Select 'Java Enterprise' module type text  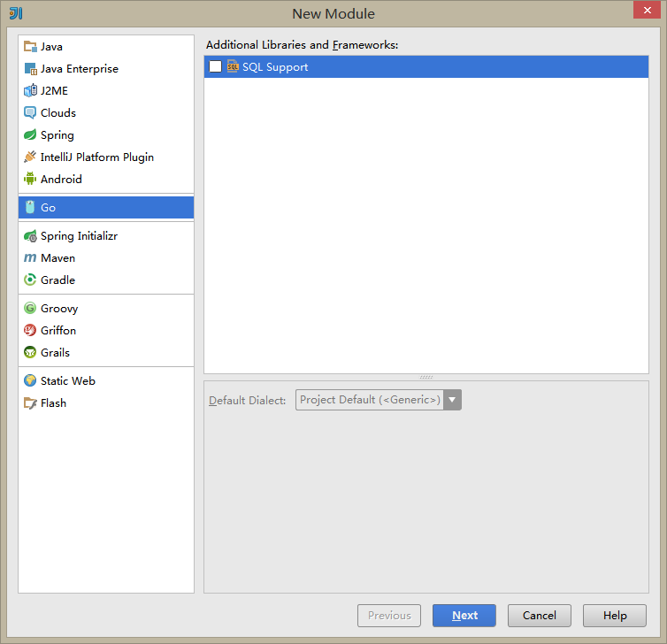[80, 68]
